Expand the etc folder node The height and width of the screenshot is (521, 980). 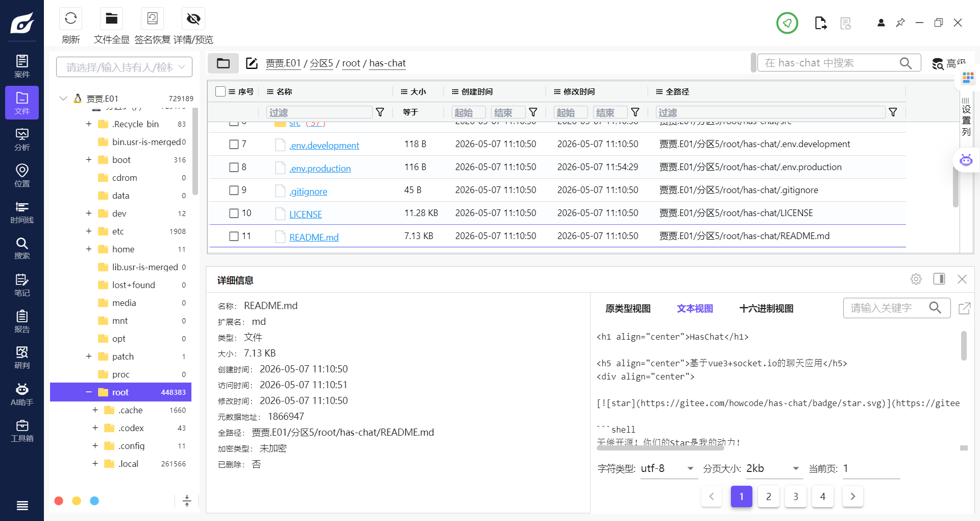pos(89,231)
